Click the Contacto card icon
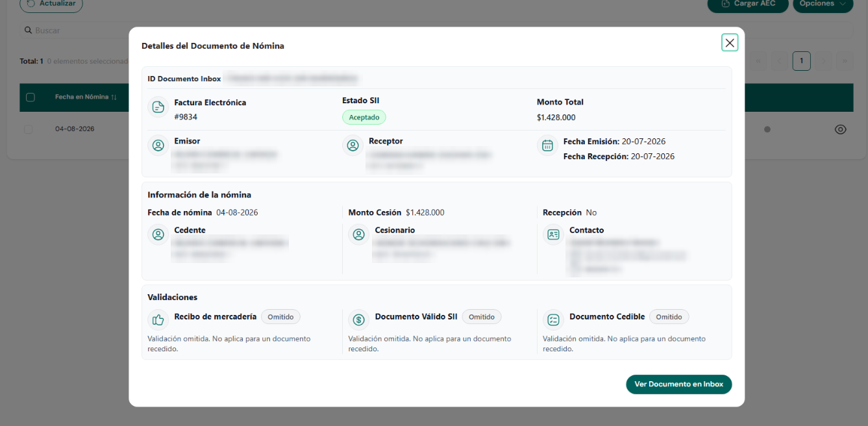This screenshot has width=868, height=426. (553, 234)
